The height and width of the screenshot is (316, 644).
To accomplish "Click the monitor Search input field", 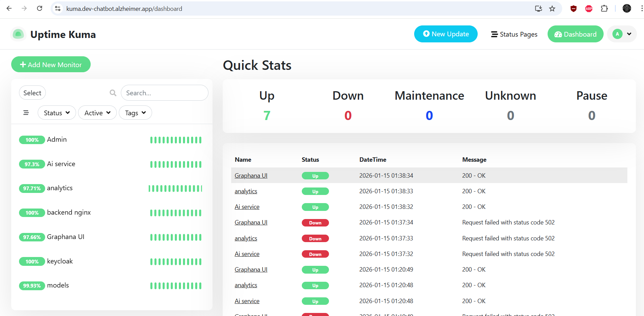I will click(164, 93).
